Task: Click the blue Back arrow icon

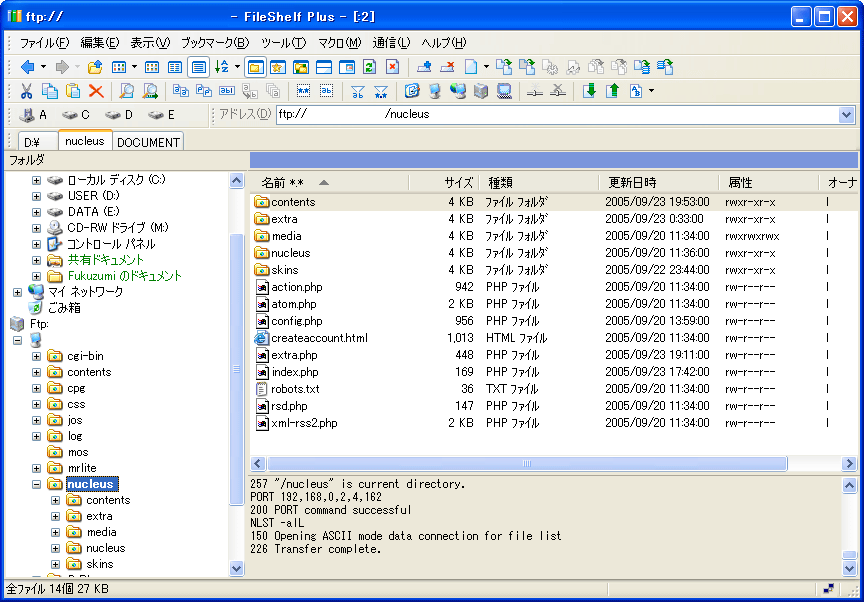Action: [x=27, y=67]
